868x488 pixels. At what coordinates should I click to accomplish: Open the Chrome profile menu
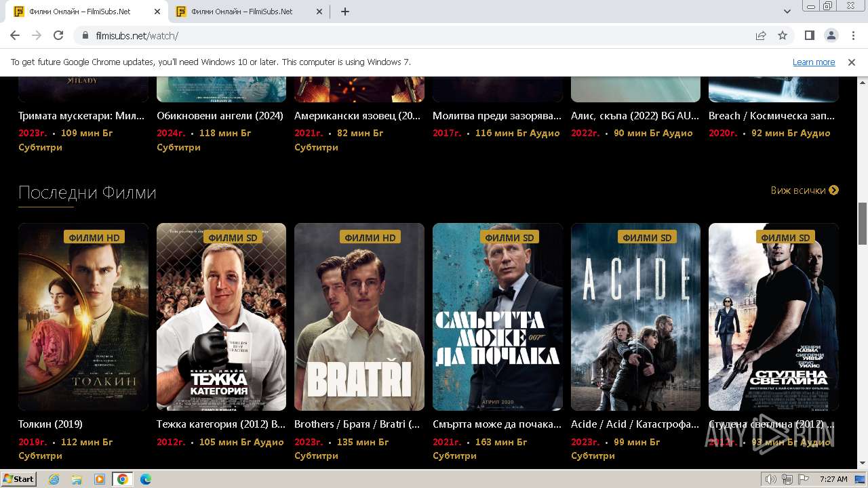click(x=831, y=35)
